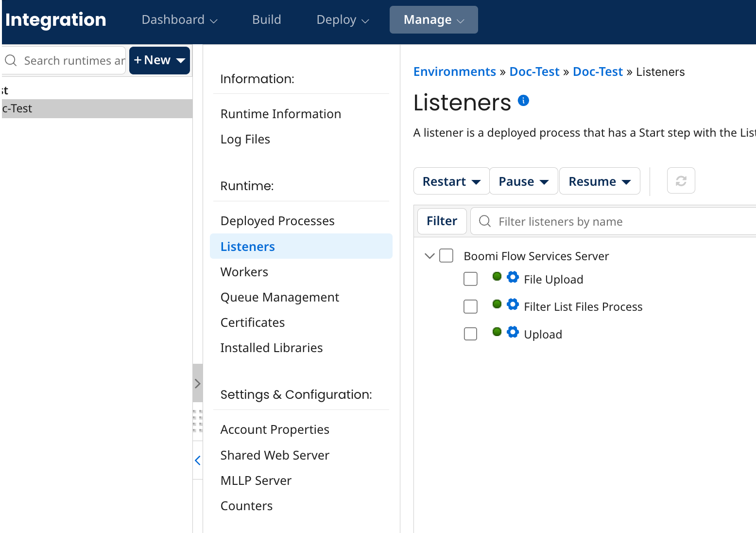Collapse the Boomi Flow Services Server group
The image size is (756, 533).
429,255
